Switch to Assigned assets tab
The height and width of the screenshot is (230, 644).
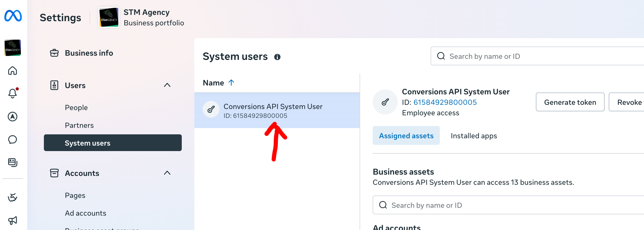(x=406, y=136)
